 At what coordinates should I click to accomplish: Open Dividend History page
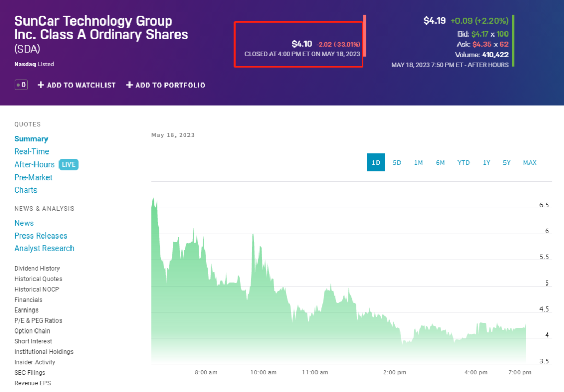pos(37,268)
